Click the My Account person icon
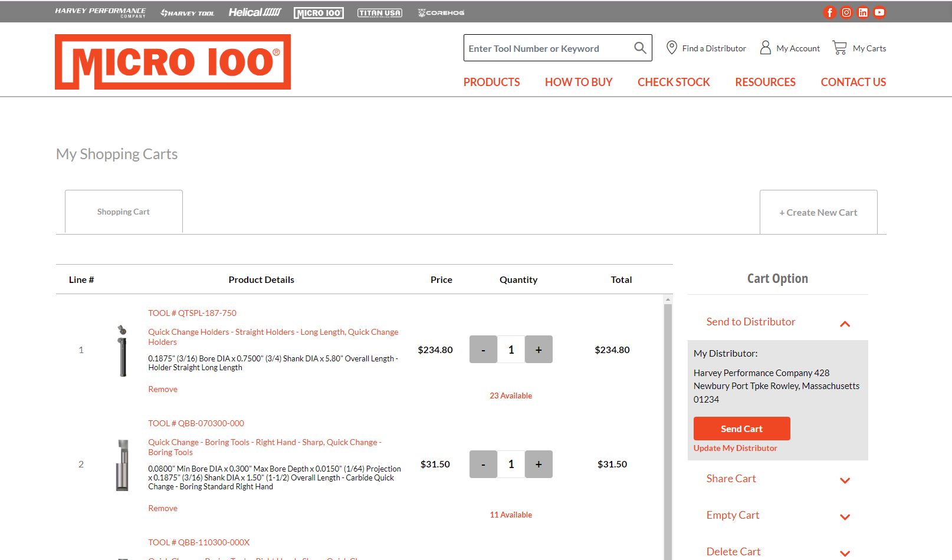The width and height of the screenshot is (952, 560). tap(765, 48)
